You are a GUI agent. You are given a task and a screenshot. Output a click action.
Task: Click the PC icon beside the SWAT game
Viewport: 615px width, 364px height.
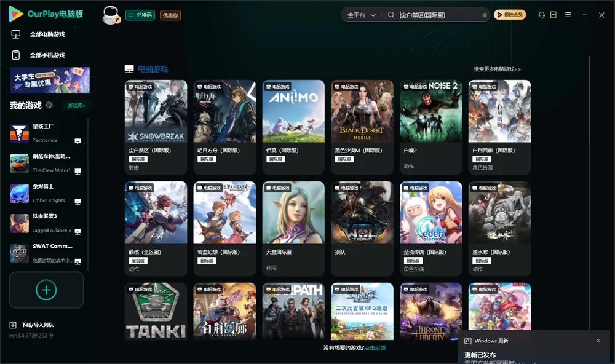[77, 262]
